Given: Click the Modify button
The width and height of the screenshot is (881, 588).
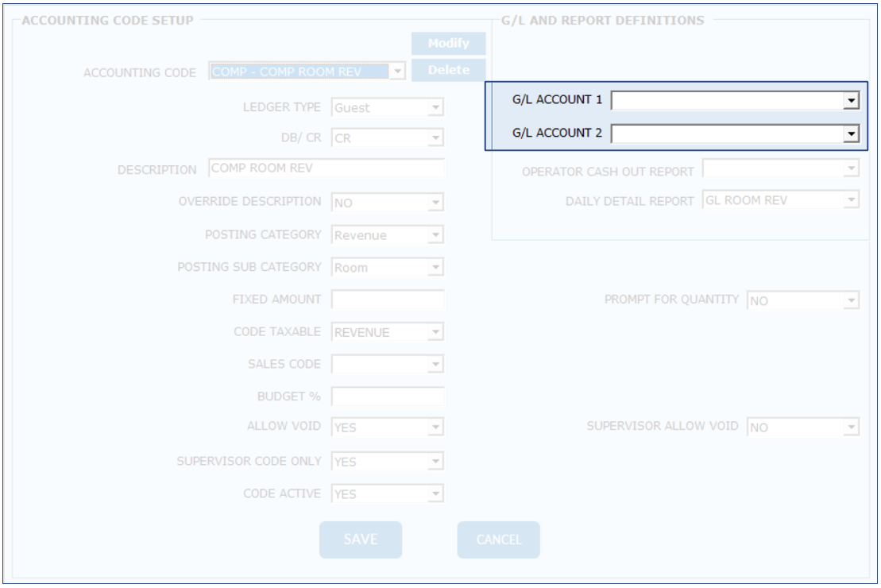Looking at the screenshot, I should click(448, 44).
